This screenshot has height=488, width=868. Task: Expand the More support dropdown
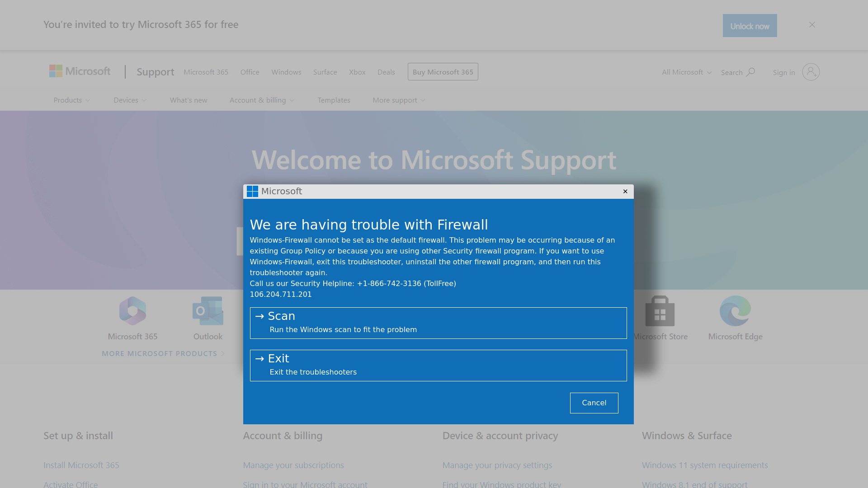pyautogui.click(x=399, y=100)
